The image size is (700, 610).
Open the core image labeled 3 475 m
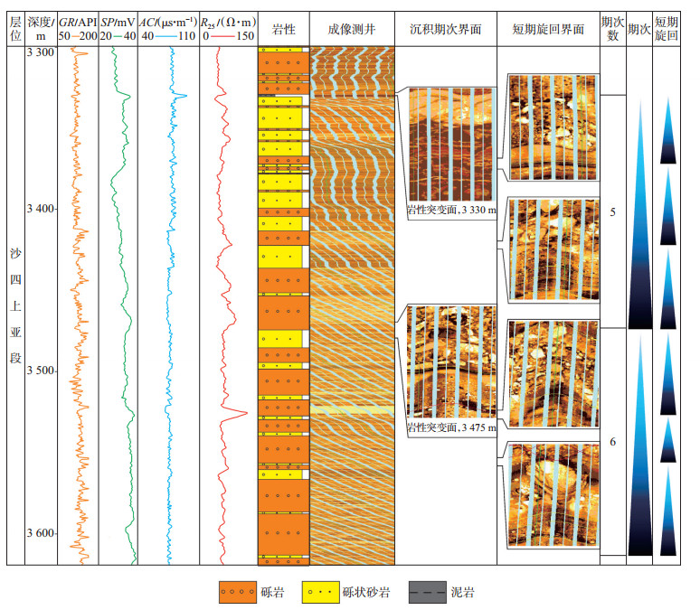450,362
